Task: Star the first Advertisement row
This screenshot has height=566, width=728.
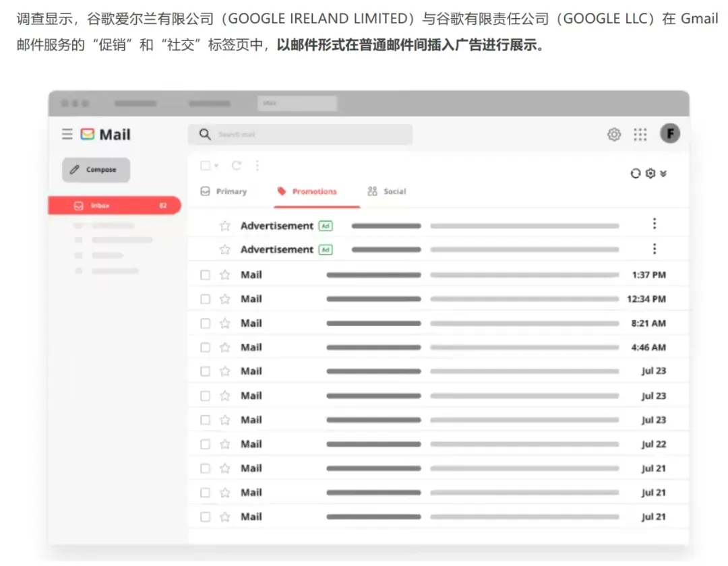Action: coord(225,226)
